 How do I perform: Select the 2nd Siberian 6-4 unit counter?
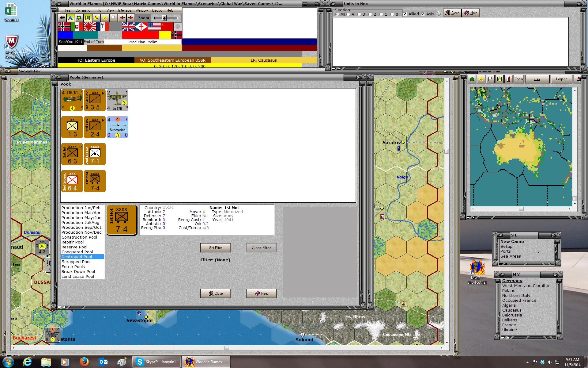point(72,181)
